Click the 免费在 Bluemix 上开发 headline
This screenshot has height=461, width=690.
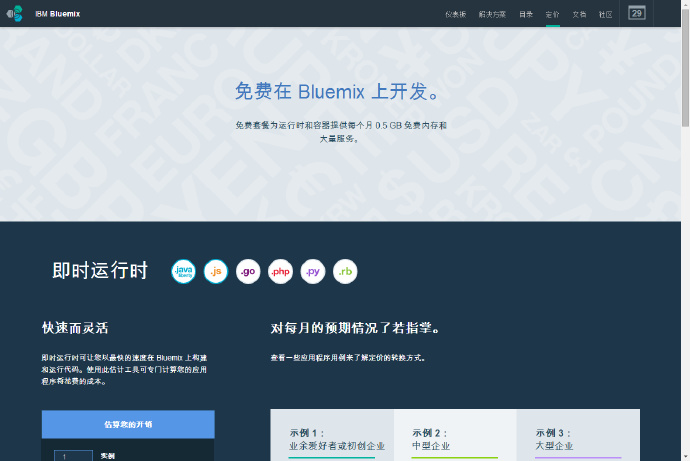pos(338,91)
